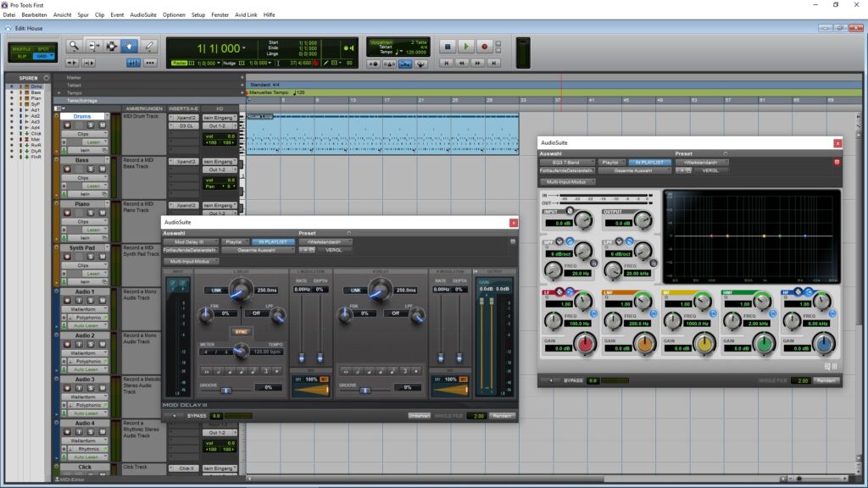Stop playback with the Stop button
The width and height of the screenshot is (868, 488).
[x=448, y=47]
